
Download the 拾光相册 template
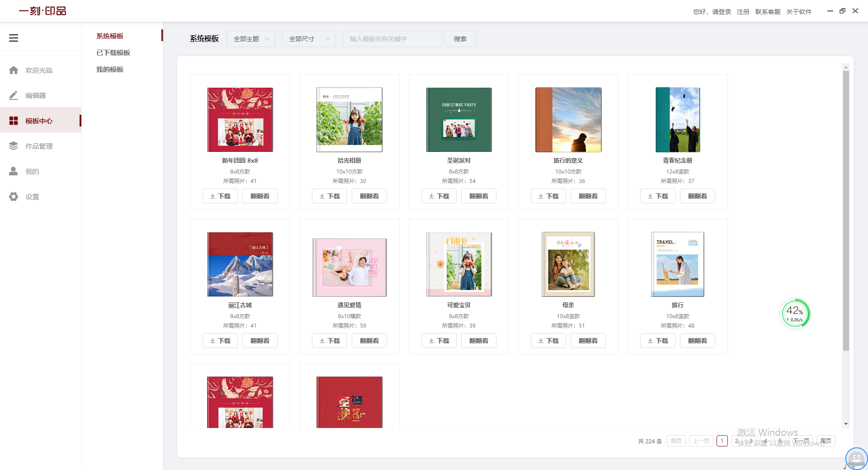click(x=330, y=196)
